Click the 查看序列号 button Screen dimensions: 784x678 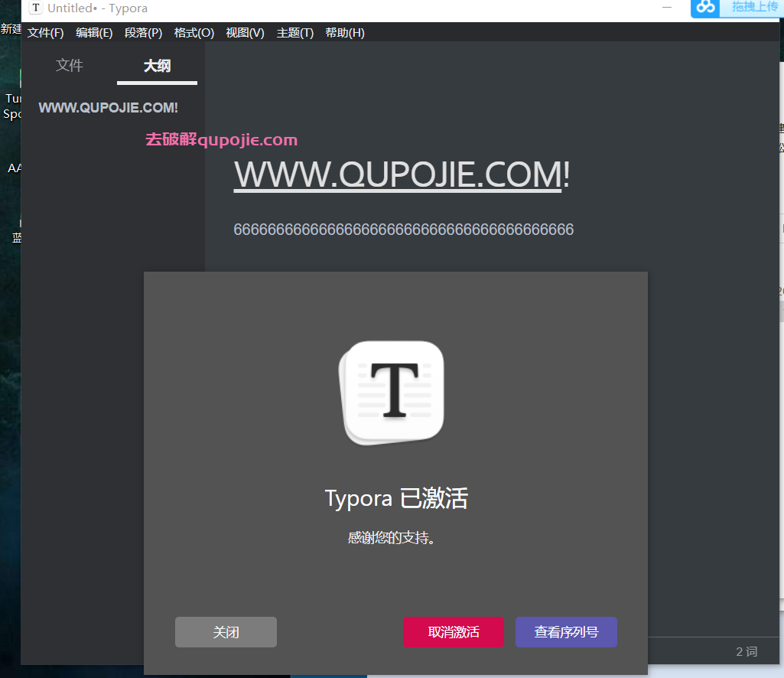coord(566,632)
